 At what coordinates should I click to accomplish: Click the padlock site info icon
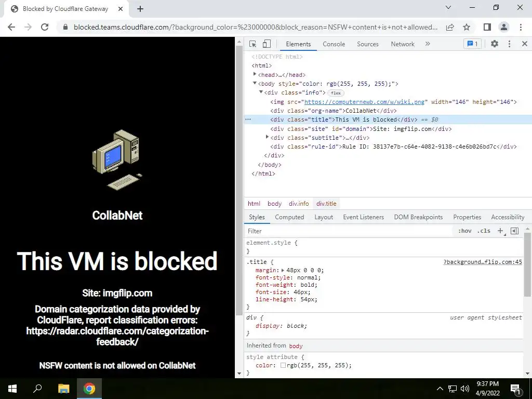[65, 27]
